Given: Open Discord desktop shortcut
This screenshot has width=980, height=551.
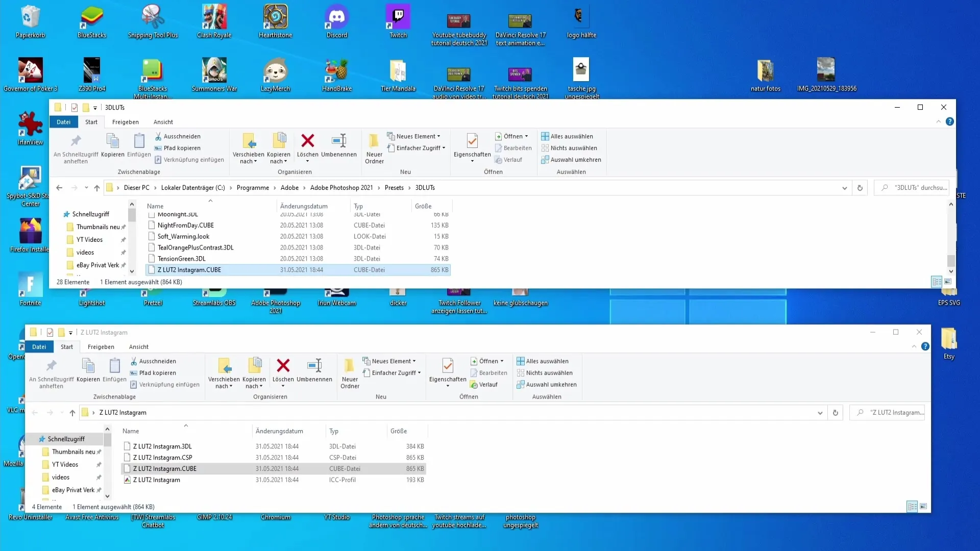Looking at the screenshot, I should pos(337,21).
